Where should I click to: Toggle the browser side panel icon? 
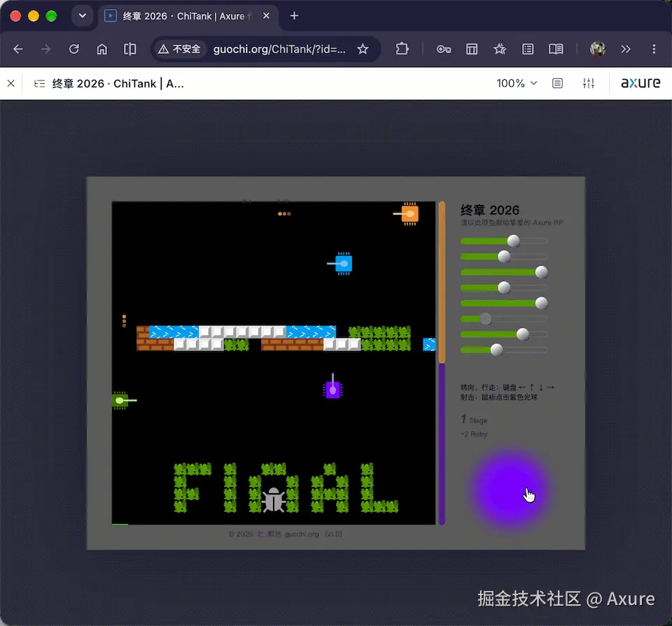tap(130, 49)
